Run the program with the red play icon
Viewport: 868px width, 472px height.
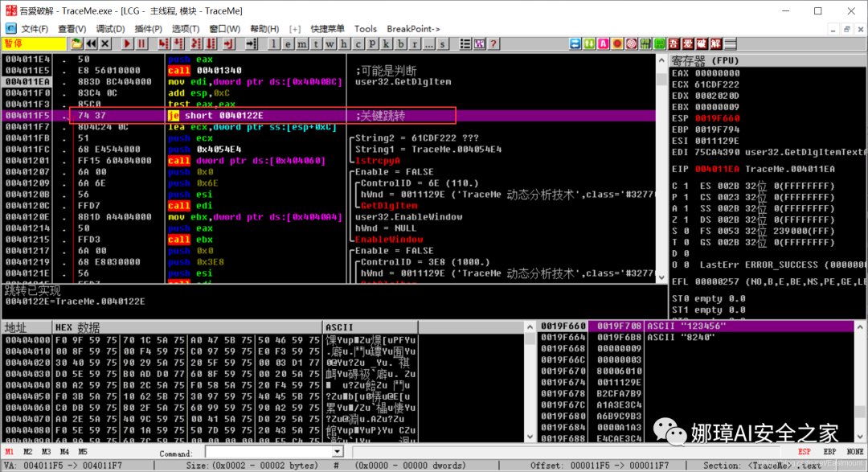[127, 43]
